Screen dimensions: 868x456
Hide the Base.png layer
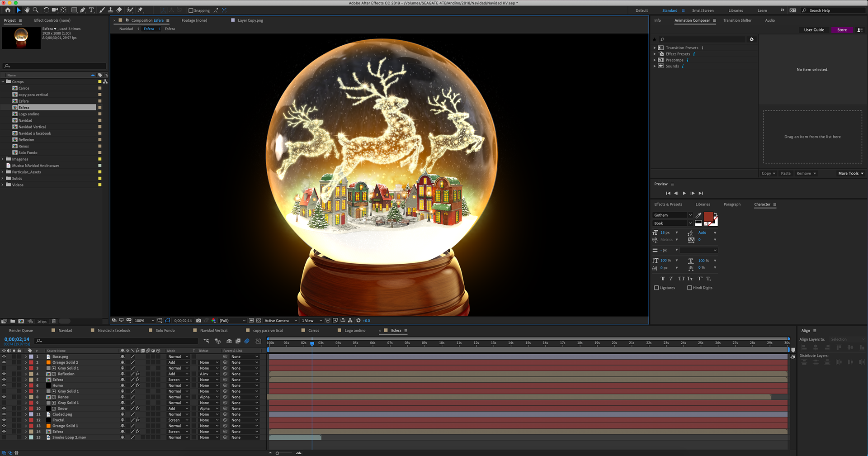pos(4,356)
